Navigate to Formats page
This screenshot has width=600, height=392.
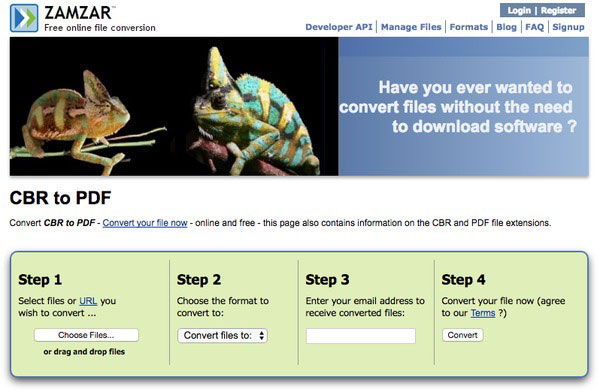point(469,27)
